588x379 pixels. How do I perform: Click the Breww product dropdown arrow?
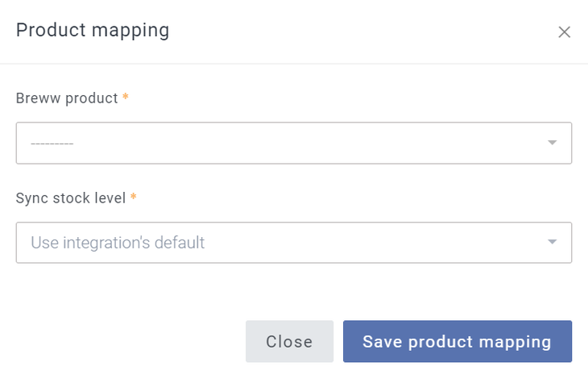[552, 143]
